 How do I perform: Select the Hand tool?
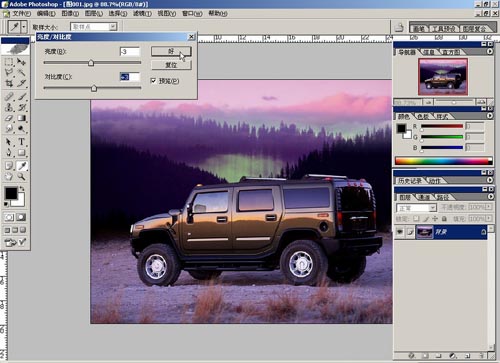pos(9,176)
